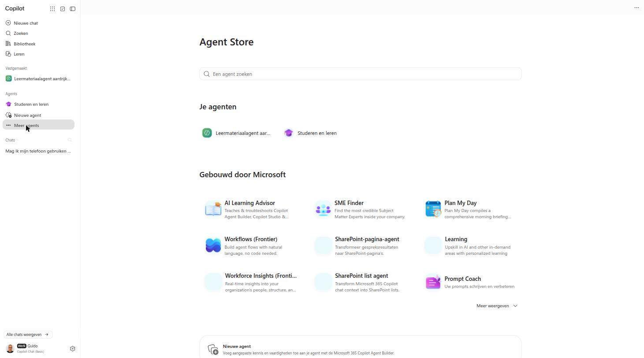Click Guido's profile picture
644x358 pixels.
(x=10, y=349)
